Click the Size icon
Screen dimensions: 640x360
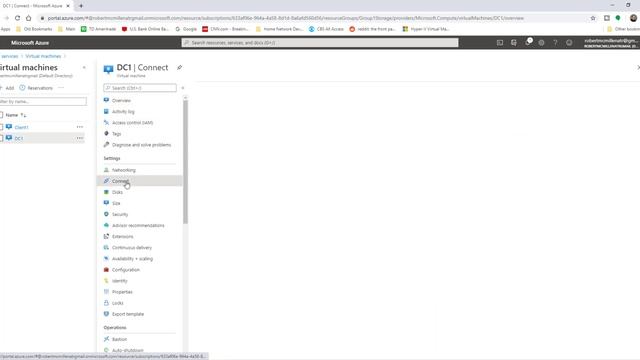[x=106, y=203]
